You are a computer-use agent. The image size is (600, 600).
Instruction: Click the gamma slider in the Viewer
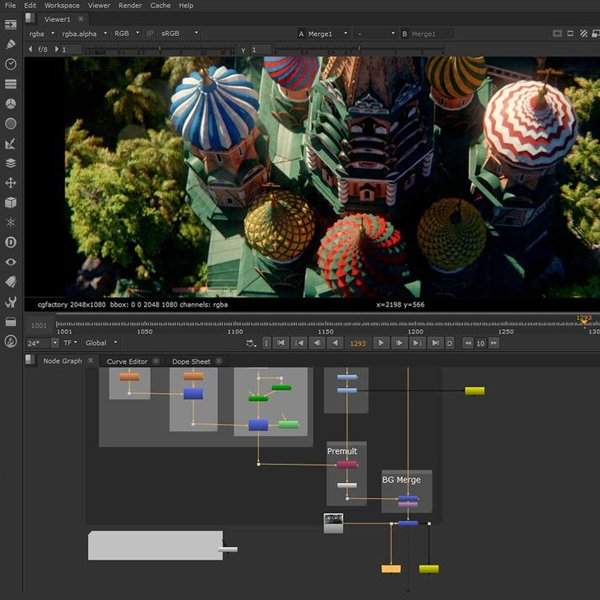coord(359,50)
